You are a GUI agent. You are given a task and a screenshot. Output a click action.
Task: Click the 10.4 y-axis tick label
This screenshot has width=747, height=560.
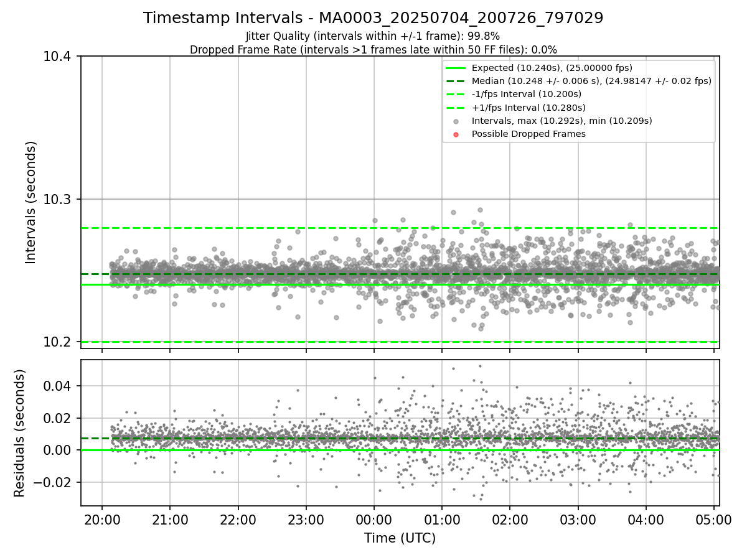click(59, 57)
